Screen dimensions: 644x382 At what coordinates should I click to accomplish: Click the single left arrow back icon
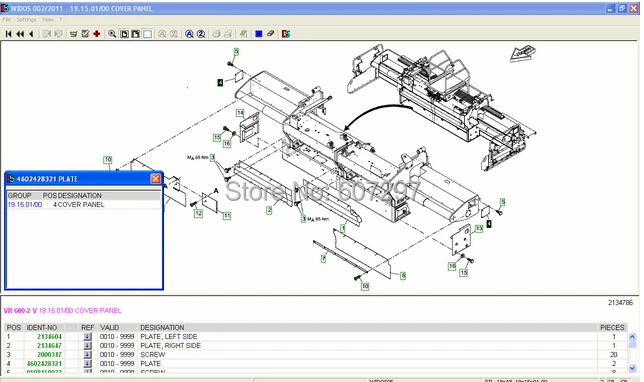point(31,34)
